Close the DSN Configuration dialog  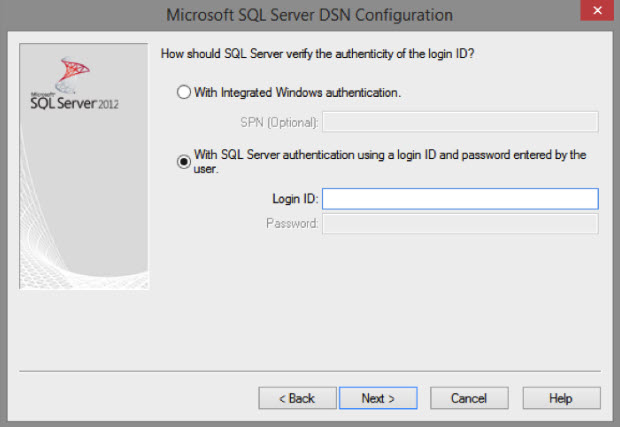coord(597,10)
